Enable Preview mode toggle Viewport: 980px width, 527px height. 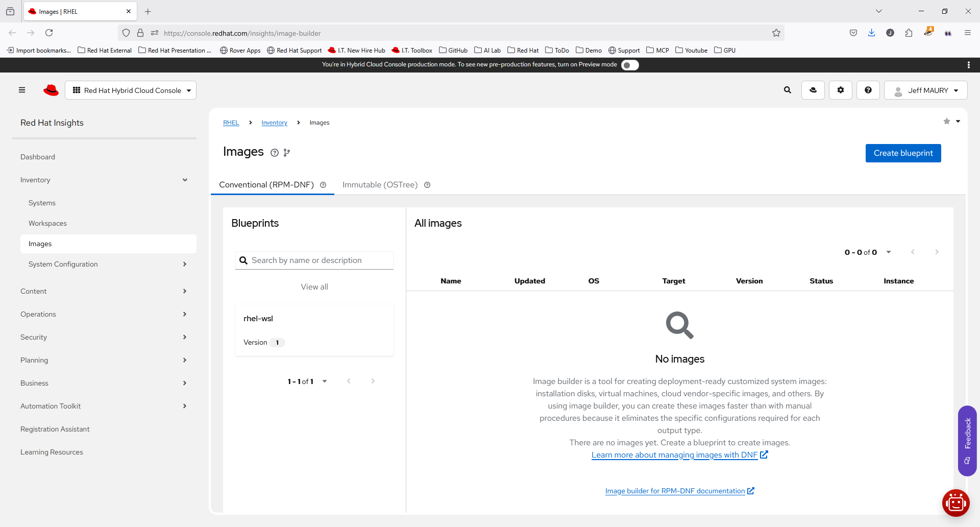[630, 65]
